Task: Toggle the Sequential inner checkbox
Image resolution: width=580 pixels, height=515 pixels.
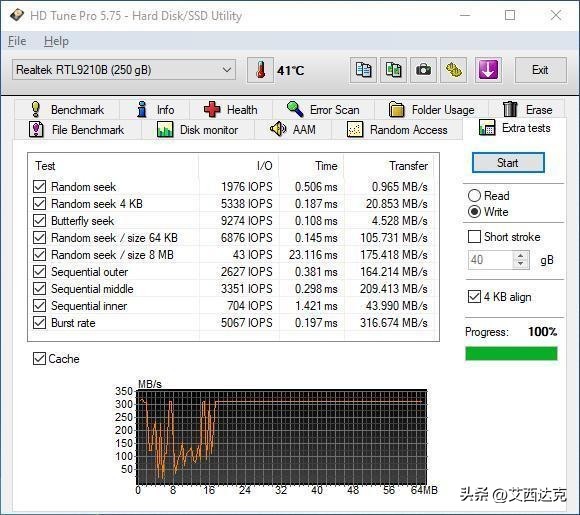Action: point(40,306)
